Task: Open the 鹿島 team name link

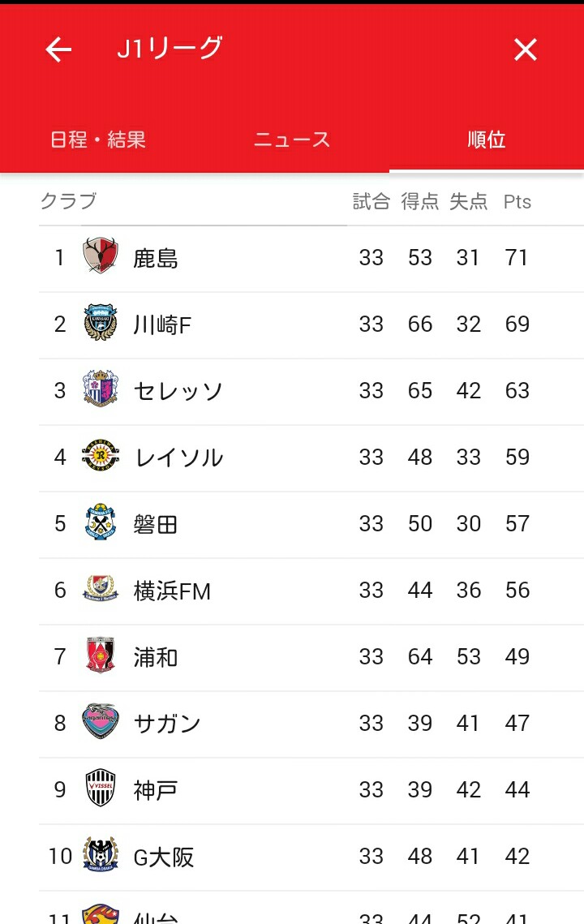Action: (x=155, y=258)
